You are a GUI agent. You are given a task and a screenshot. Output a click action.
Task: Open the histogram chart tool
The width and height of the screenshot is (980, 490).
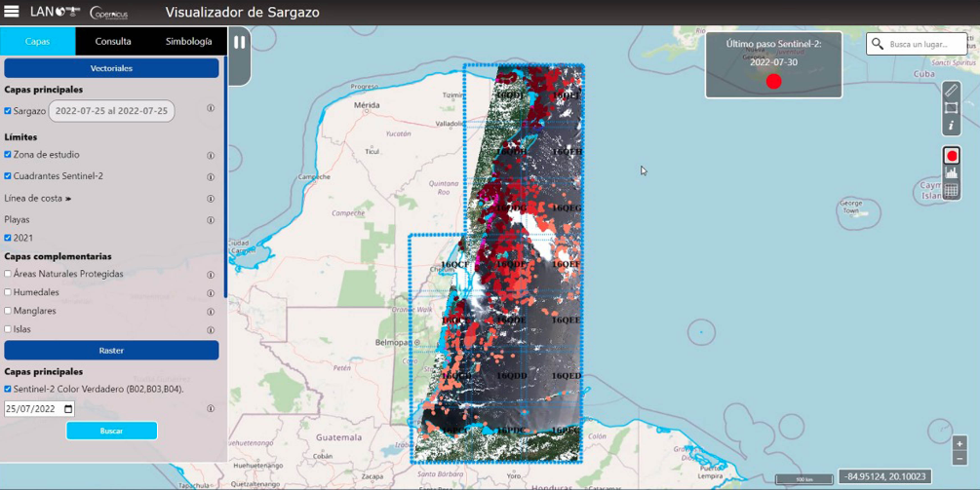952,173
